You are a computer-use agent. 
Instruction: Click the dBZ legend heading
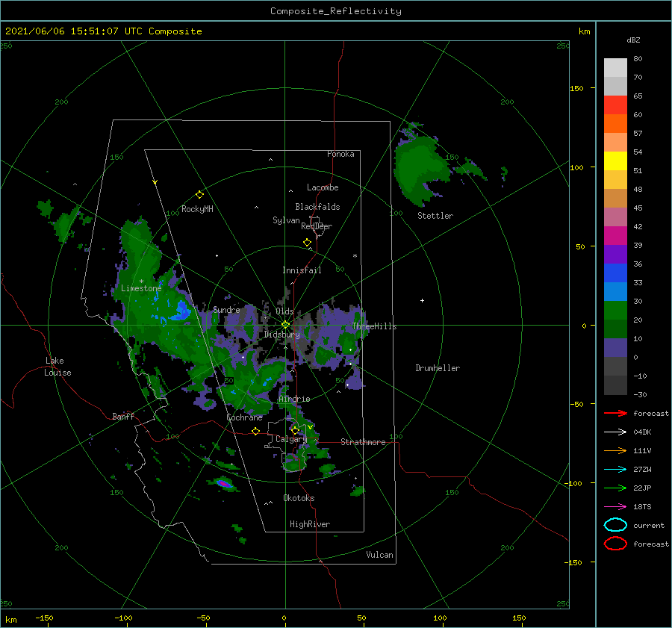(633, 40)
